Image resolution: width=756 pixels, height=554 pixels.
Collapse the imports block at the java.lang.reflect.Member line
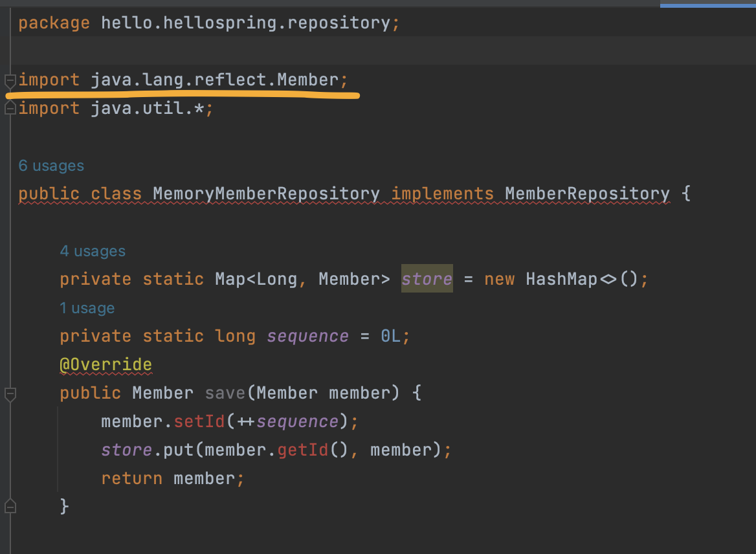pyautogui.click(x=10, y=82)
